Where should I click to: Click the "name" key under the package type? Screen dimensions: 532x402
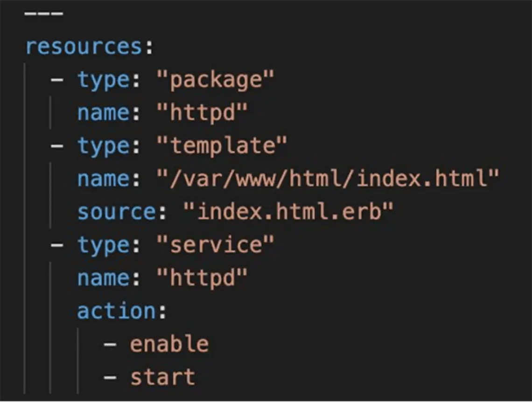point(104,113)
